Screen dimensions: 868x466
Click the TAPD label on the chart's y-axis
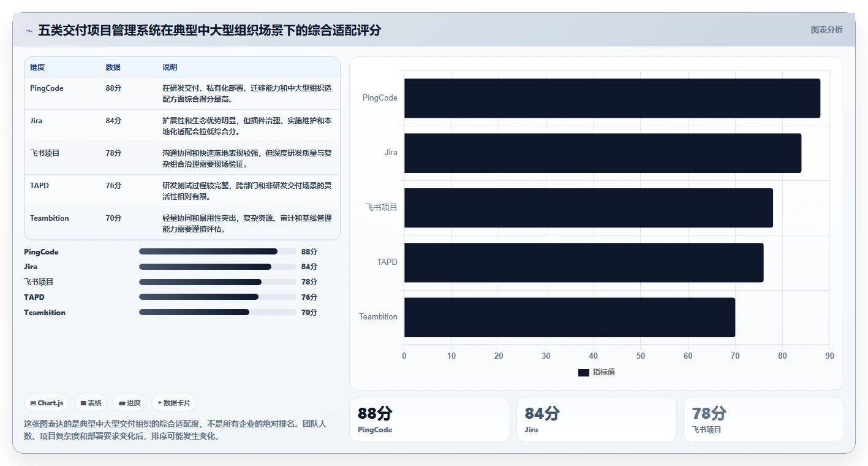[387, 262]
